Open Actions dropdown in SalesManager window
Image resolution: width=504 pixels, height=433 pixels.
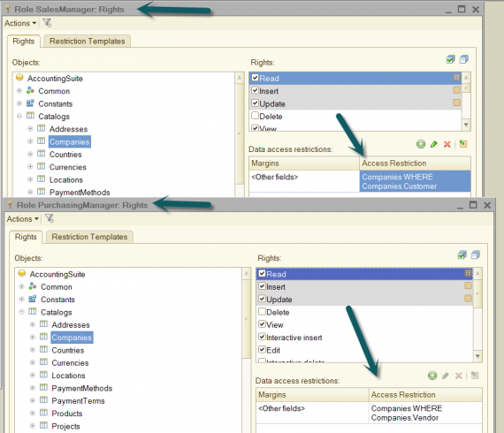coord(20,23)
